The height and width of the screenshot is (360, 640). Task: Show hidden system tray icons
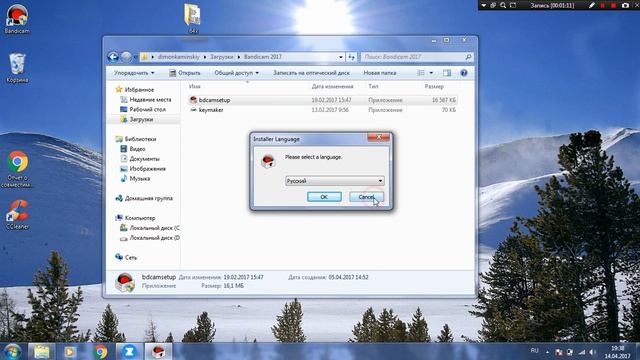547,352
